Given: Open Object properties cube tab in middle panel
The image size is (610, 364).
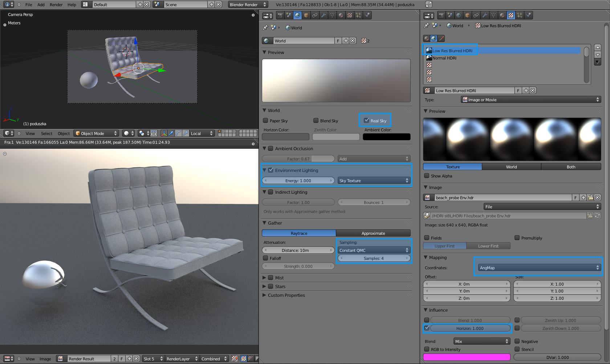Looking at the screenshot, I should pos(306,15).
